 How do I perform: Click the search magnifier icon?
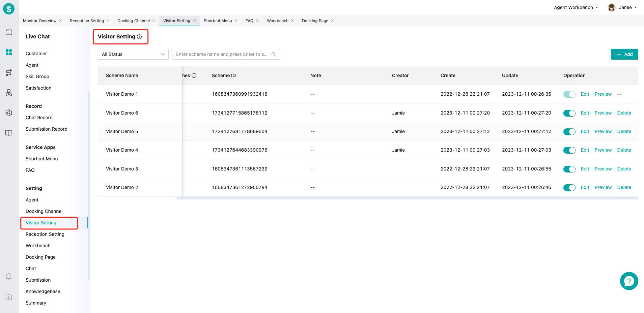pyautogui.click(x=274, y=54)
